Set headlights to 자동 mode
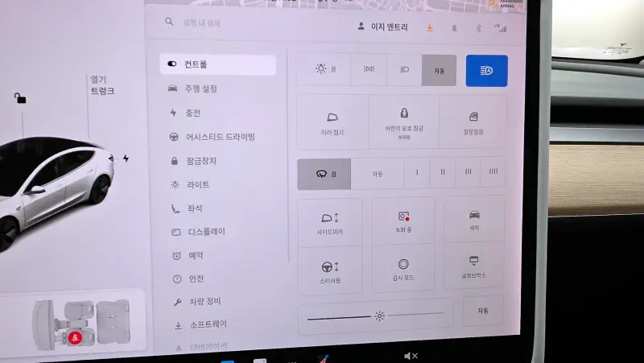 click(x=439, y=71)
